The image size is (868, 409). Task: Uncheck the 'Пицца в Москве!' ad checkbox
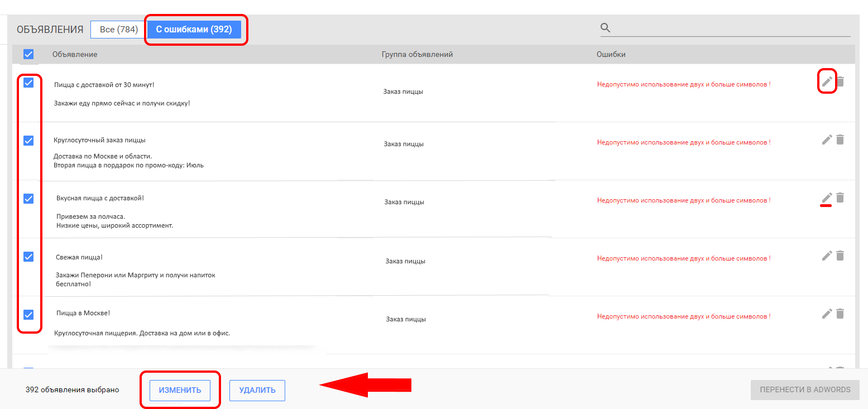tap(28, 315)
